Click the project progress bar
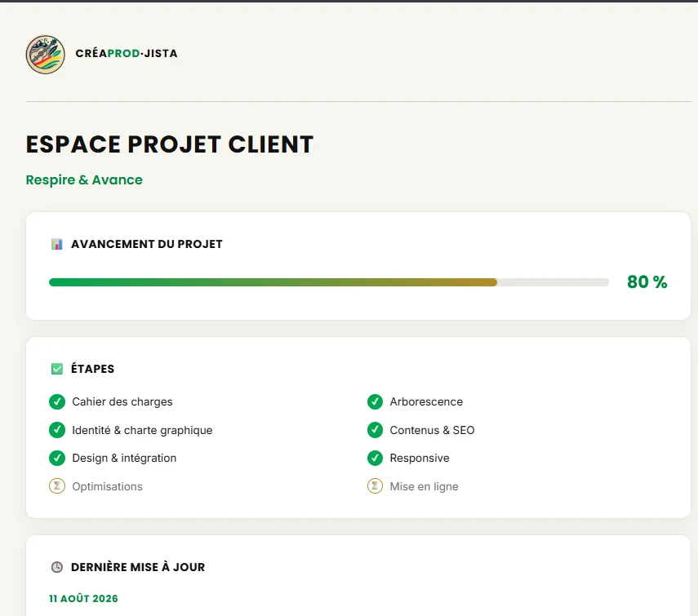The image size is (698, 616). (x=329, y=282)
